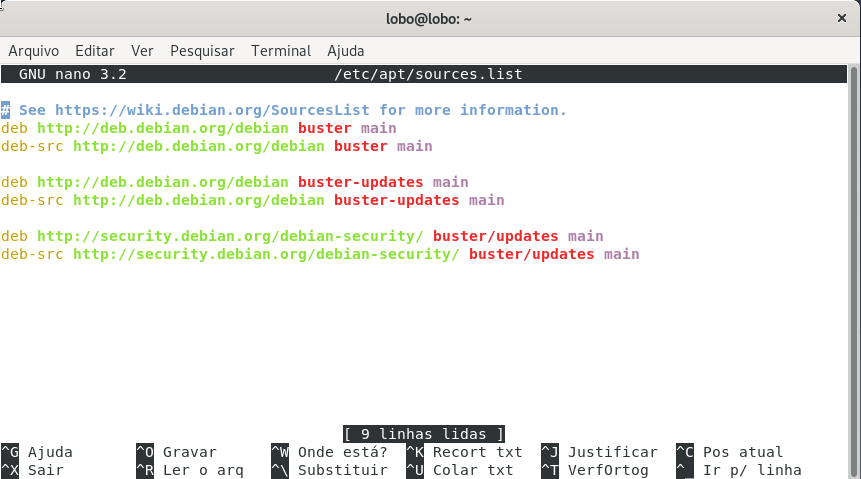Click the terminal vertical scrollbar
Image resolution: width=861 pixels, height=479 pixels.
pos(853,271)
